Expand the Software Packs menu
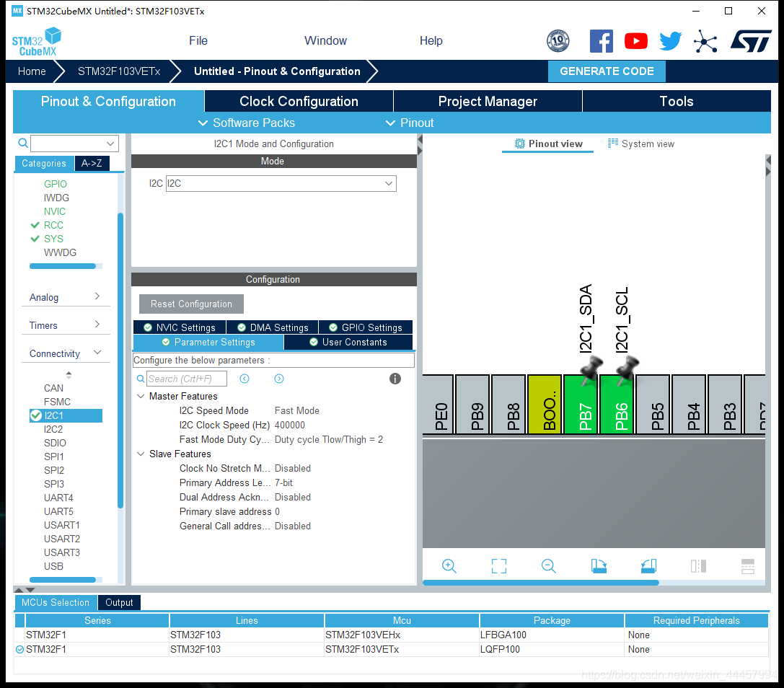Image resolution: width=784 pixels, height=688 pixels. (246, 123)
